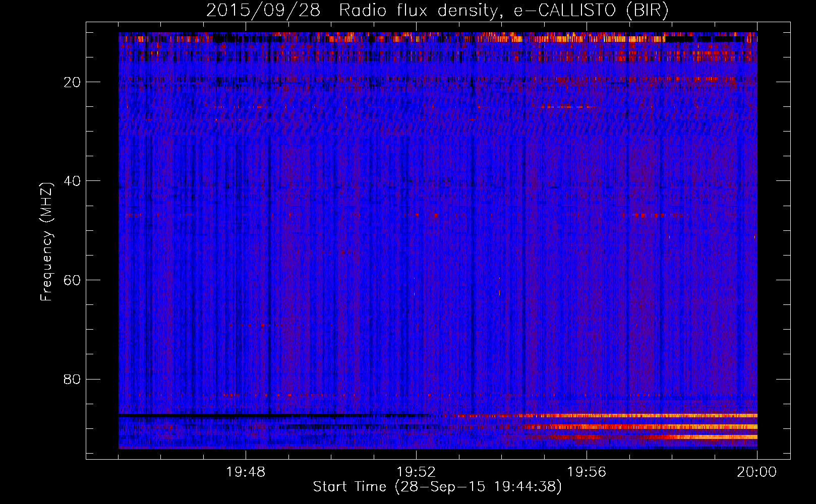Click the date 2015/09/28 in the title
The image size is (816, 504).
263,10
